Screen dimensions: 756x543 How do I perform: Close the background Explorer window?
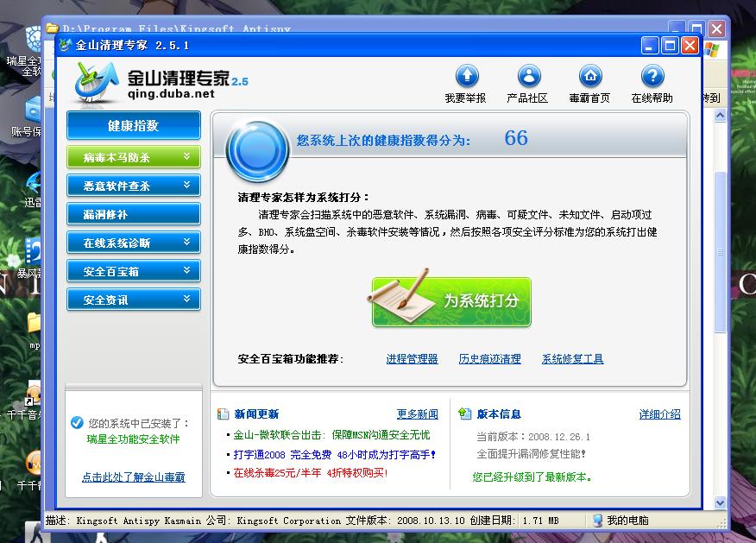coord(716,29)
